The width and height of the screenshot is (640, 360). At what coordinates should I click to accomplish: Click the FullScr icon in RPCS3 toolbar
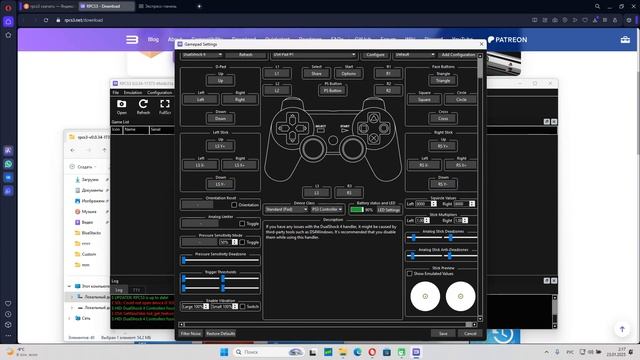pos(165,107)
